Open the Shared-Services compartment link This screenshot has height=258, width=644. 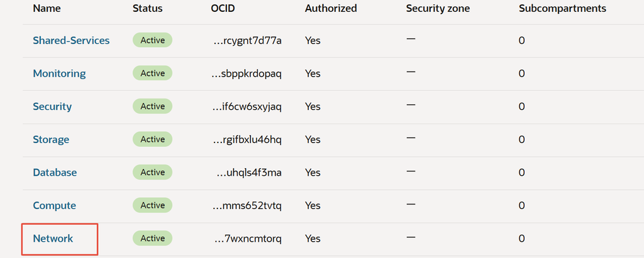tap(71, 41)
